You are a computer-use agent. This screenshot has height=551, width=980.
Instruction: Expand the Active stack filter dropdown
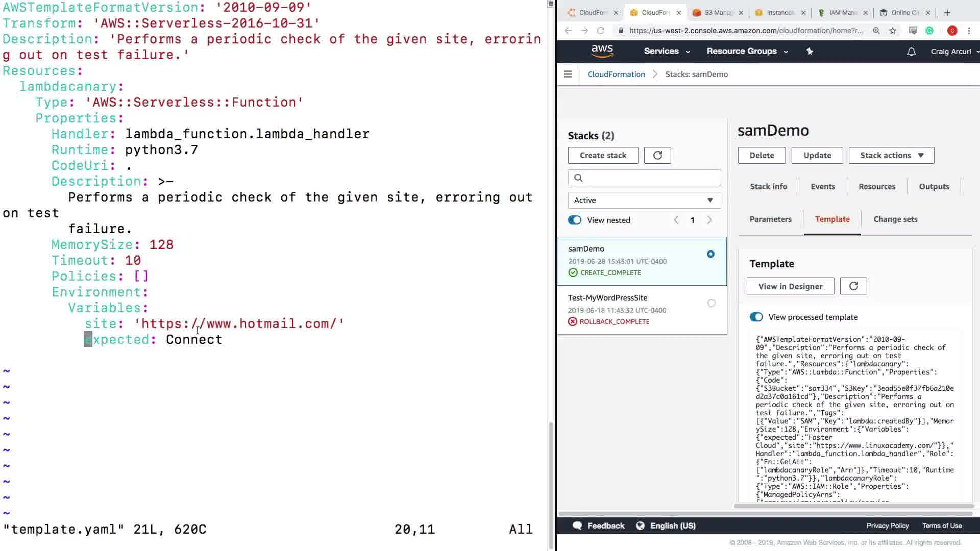pyautogui.click(x=644, y=201)
